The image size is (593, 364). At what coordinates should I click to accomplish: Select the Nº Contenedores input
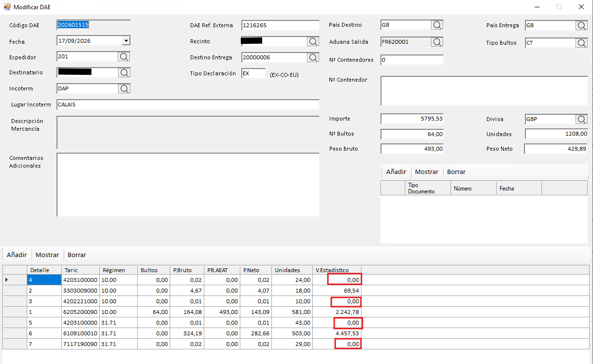pyautogui.click(x=412, y=60)
